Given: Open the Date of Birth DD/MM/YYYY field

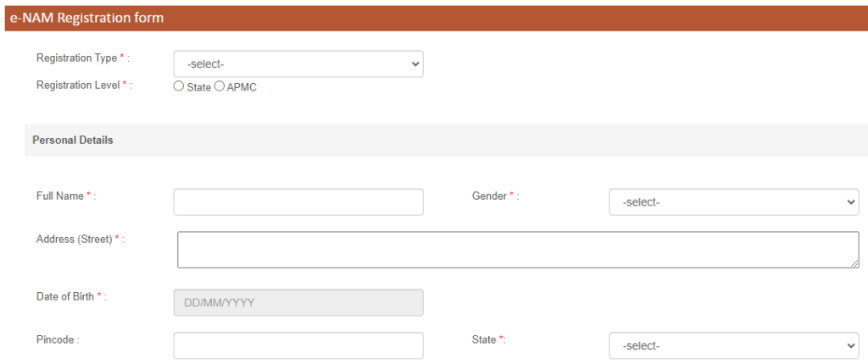Looking at the screenshot, I should pos(298,302).
